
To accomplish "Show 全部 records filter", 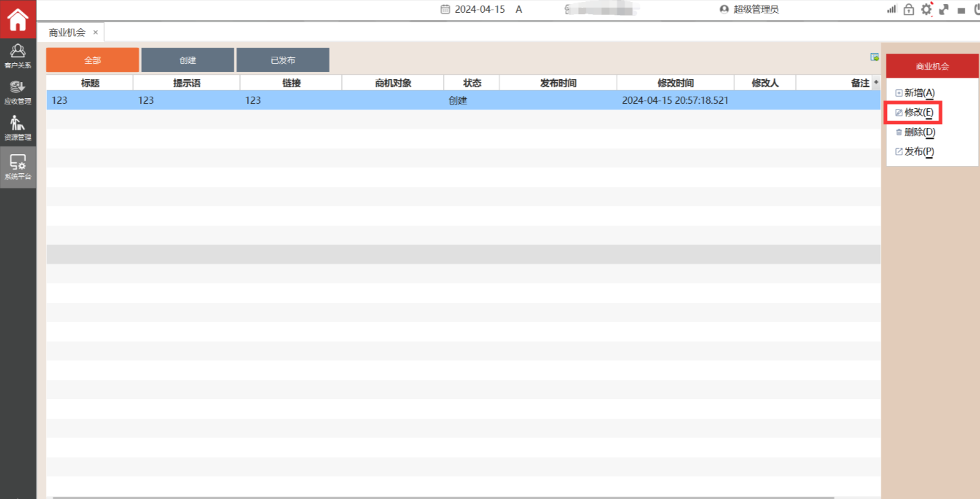I will pyautogui.click(x=92, y=60).
